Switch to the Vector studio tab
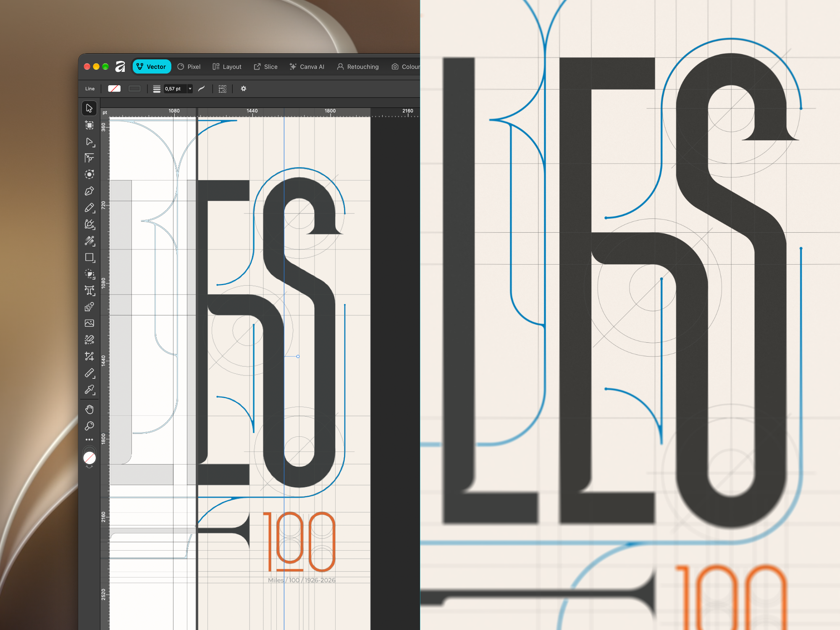Image resolution: width=840 pixels, height=630 pixels. pos(152,66)
